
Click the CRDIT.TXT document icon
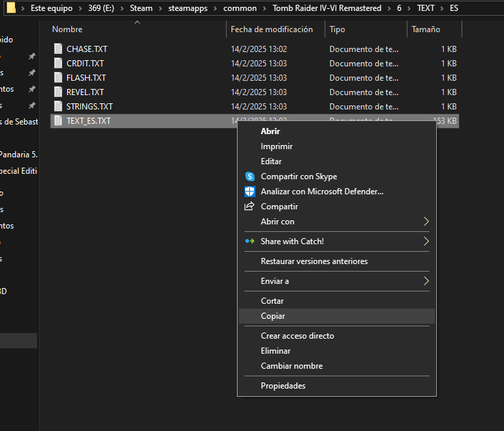pos(58,64)
